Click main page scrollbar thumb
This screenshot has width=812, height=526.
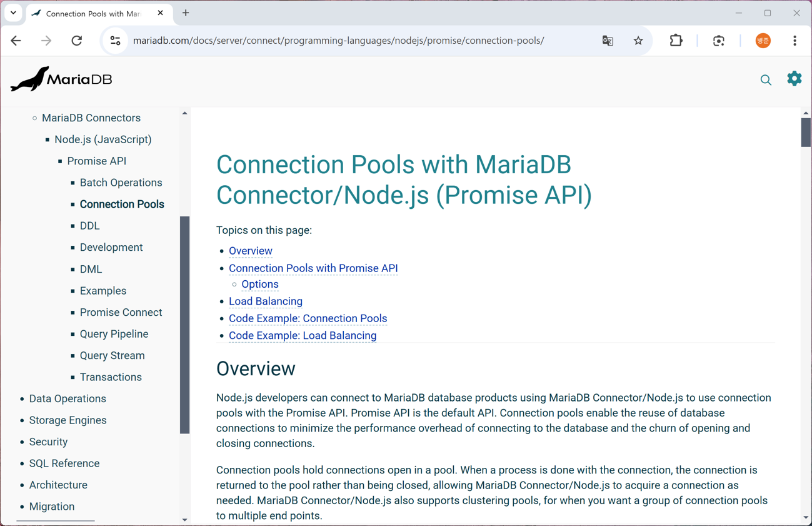click(x=806, y=133)
